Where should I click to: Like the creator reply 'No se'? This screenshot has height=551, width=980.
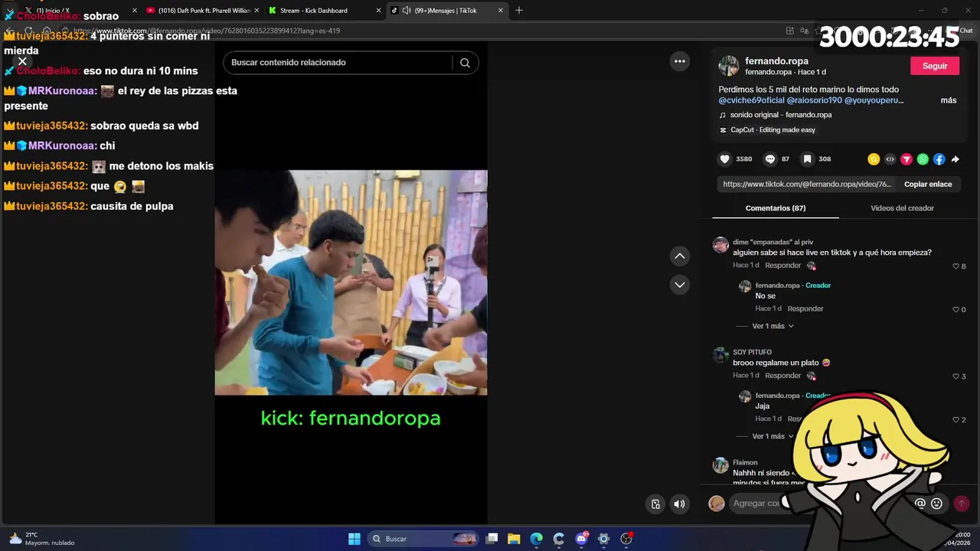(955, 310)
